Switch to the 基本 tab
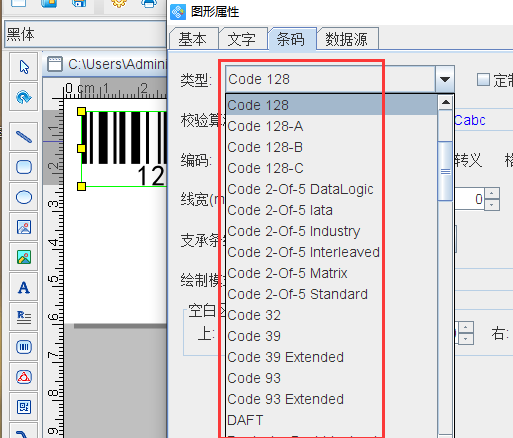 coord(193,39)
